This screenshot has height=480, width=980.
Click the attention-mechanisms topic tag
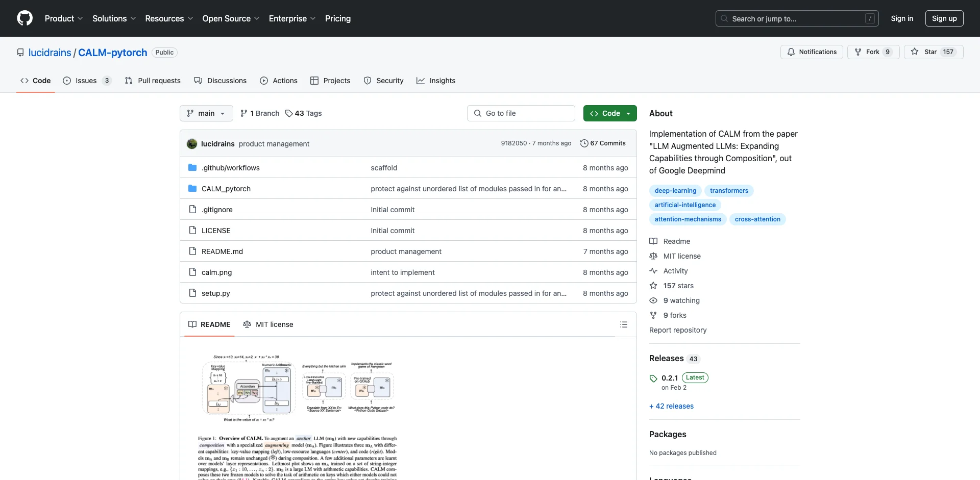click(688, 219)
